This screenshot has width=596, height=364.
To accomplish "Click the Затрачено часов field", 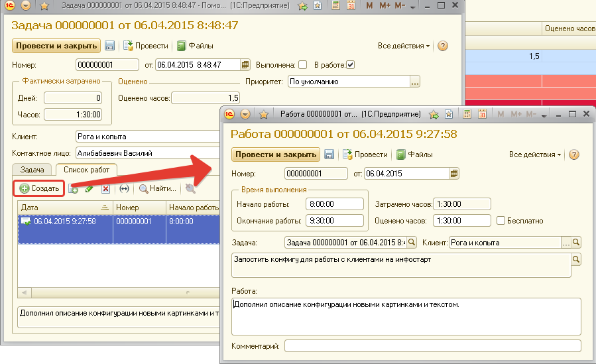I will (x=462, y=204).
